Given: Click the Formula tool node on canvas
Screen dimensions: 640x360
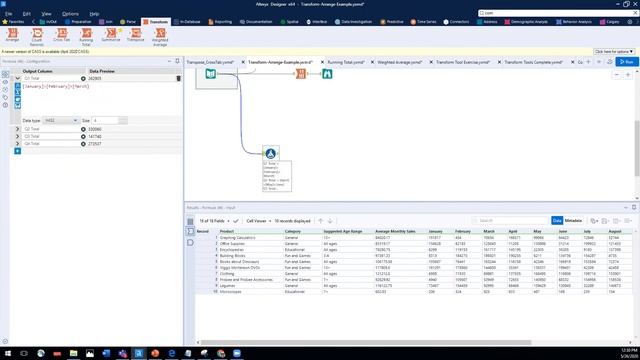Looking at the screenshot, I should (x=271, y=153).
